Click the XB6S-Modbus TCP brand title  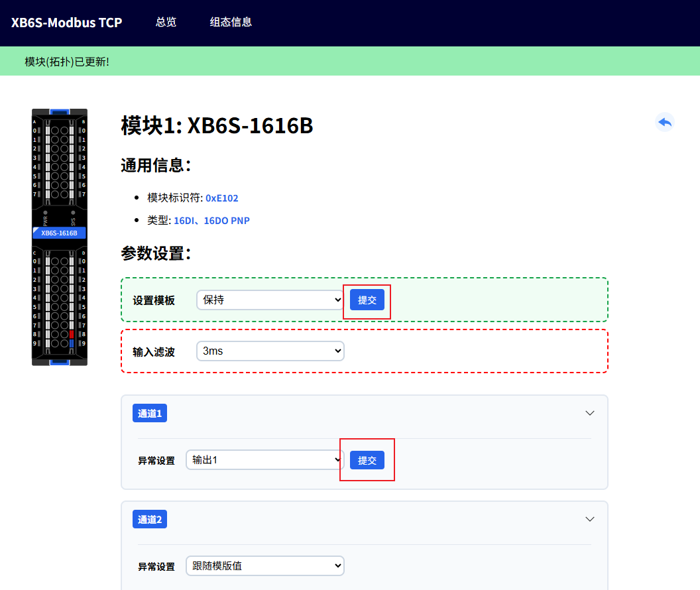click(x=66, y=22)
